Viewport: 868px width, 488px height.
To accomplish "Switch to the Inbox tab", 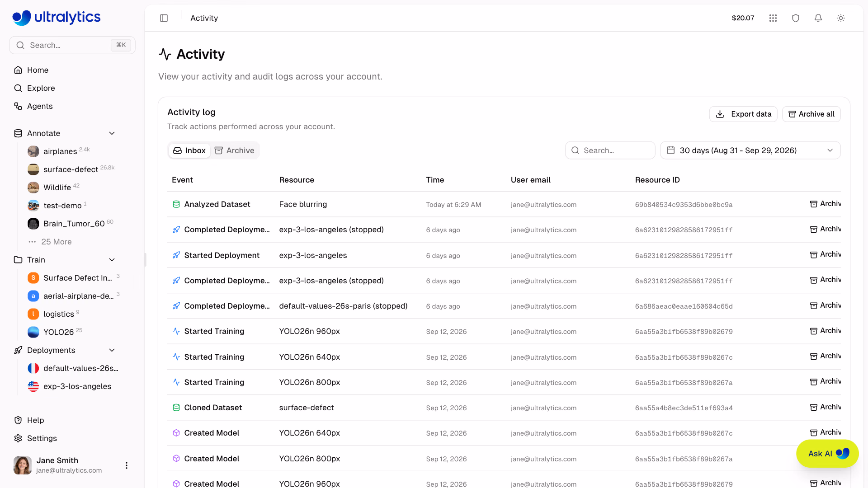I will click(x=189, y=150).
